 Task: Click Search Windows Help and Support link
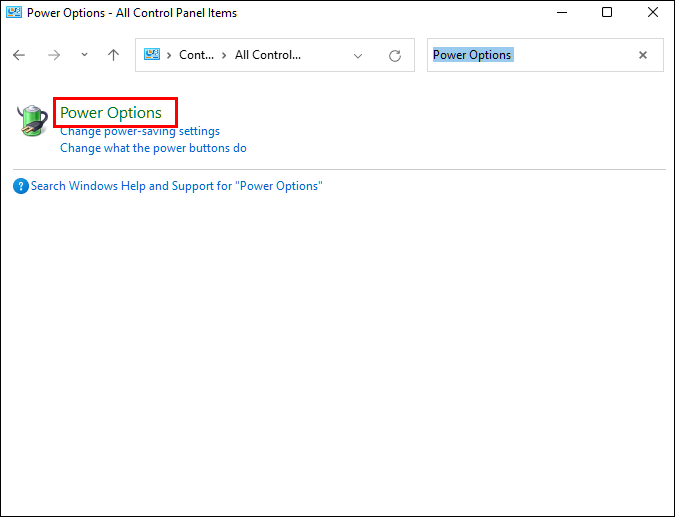[176, 186]
